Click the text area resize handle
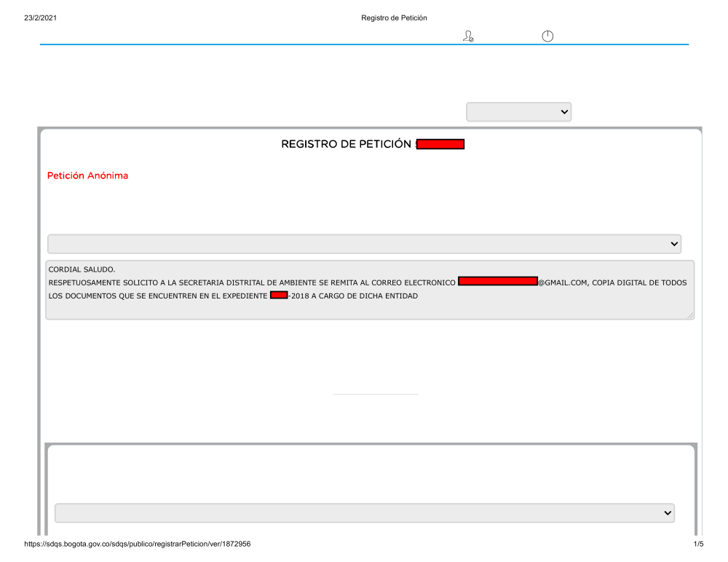The width and height of the screenshot is (728, 562). [x=690, y=315]
